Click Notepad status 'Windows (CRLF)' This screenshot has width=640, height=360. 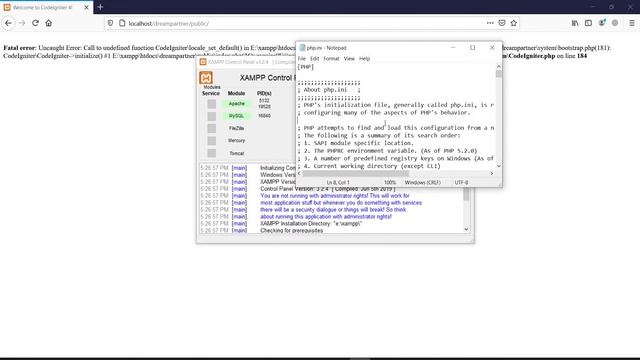click(422, 182)
